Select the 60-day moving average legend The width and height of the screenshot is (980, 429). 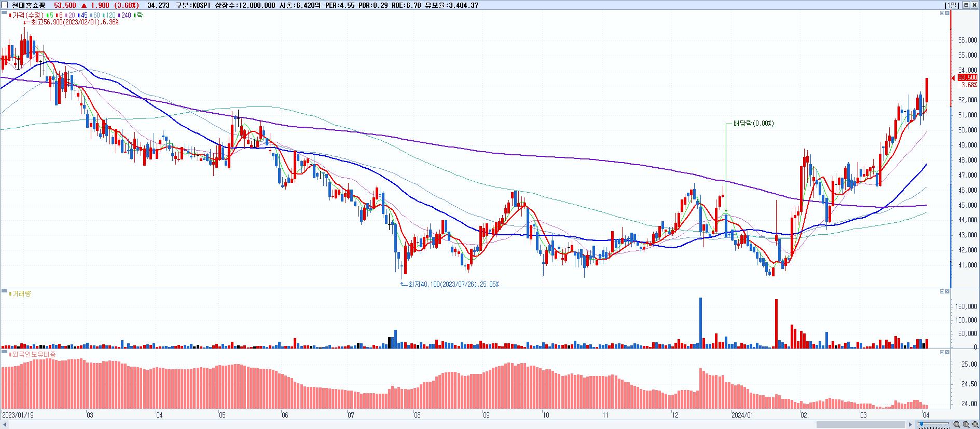[95, 15]
